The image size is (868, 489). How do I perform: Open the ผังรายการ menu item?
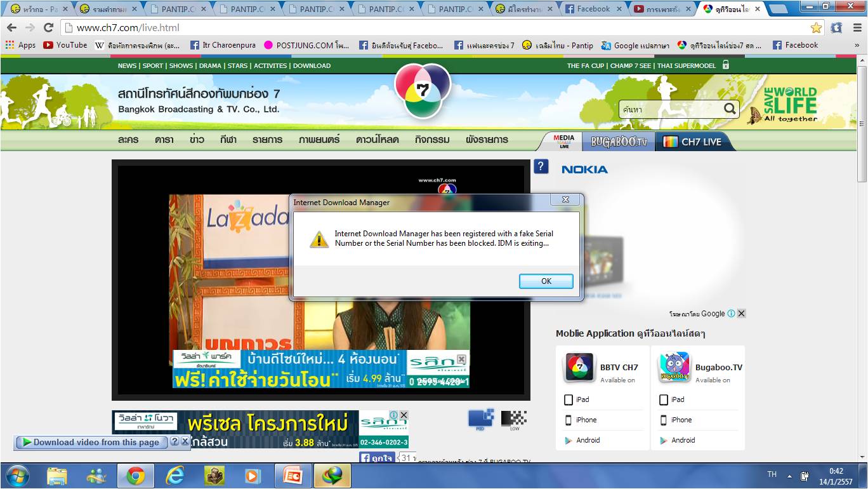pyautogui.click(x=487, y=140)
